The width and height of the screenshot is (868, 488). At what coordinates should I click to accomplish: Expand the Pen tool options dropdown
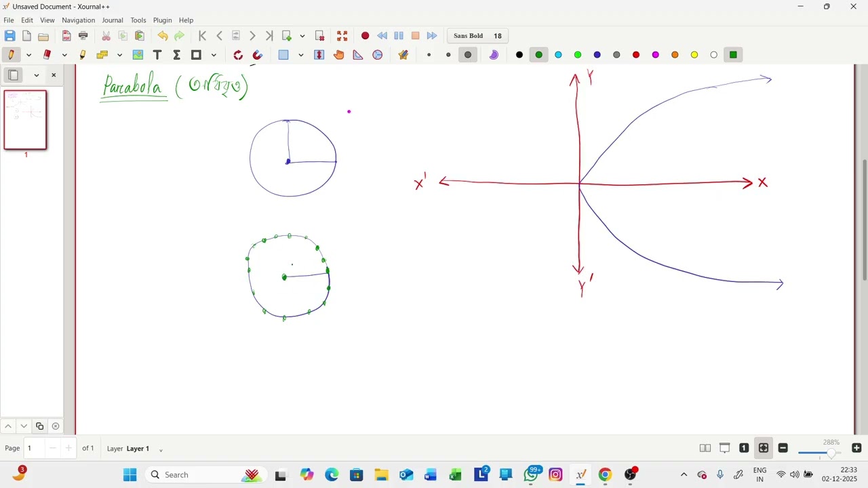(28, 55)
